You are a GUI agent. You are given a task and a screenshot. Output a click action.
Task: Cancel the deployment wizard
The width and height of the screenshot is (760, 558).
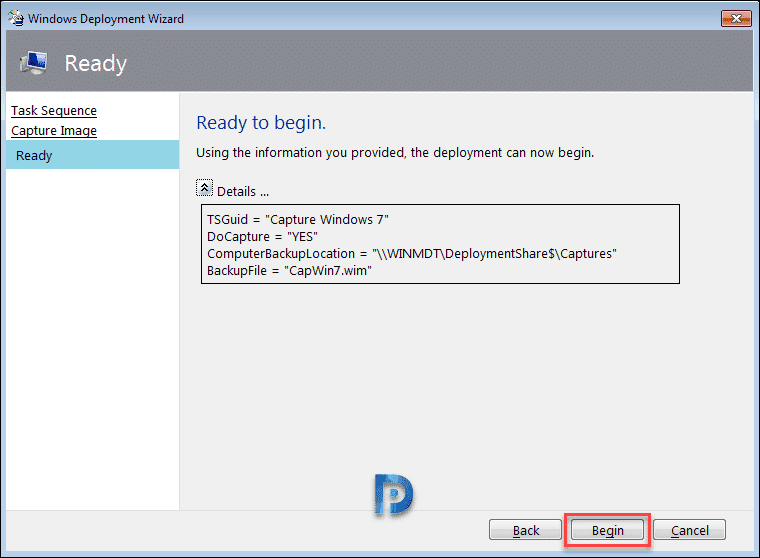(689, 530)
